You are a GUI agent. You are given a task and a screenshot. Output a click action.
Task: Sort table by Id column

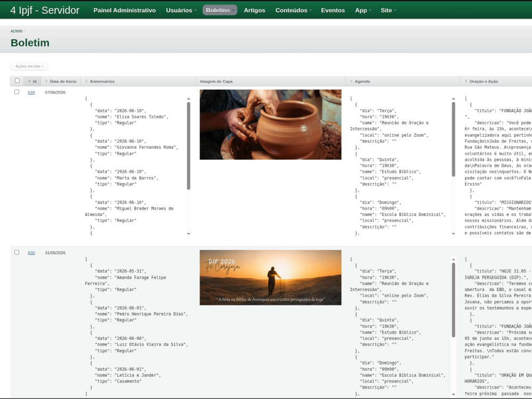click(x=32, y=81)
